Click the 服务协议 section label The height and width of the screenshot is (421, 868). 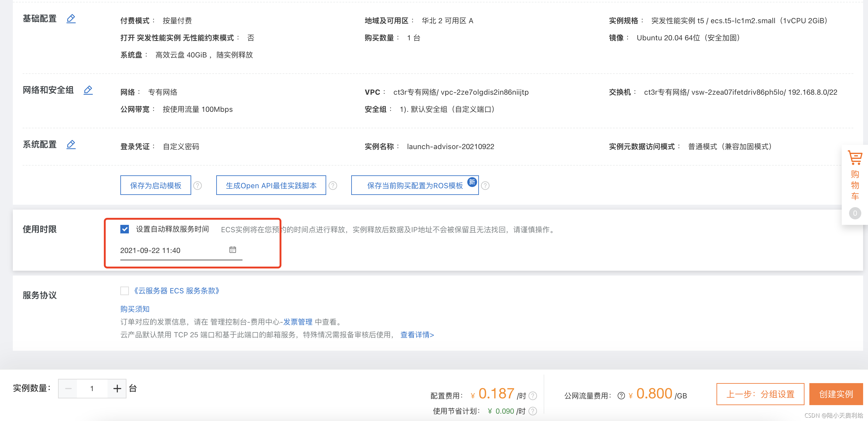tap(40, 295)
